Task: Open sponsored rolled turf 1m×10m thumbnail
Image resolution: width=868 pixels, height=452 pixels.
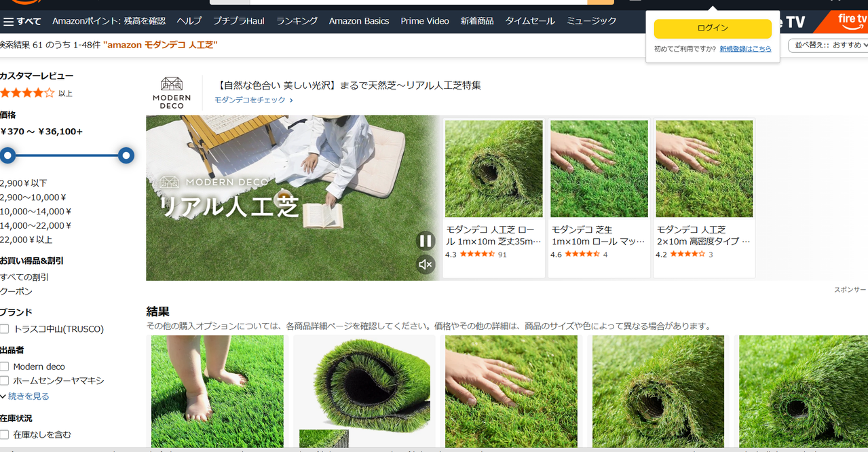Action: (x=494, y=169)
